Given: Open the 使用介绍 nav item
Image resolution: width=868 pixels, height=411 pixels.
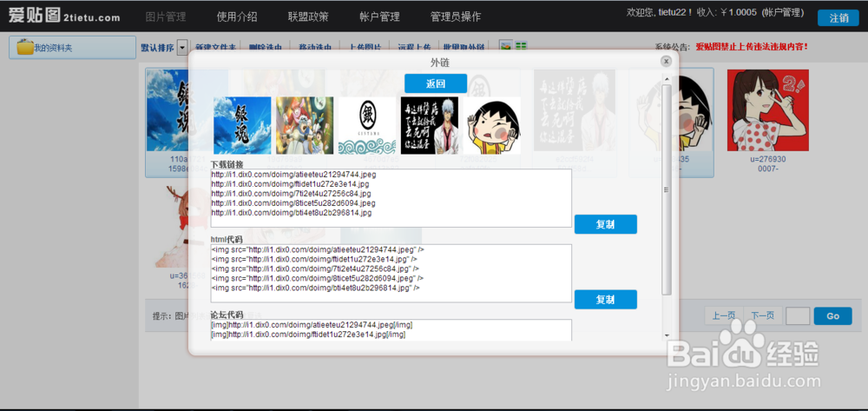Looking at the screenshot, I should pyautogui.click(x=237, y=17).
